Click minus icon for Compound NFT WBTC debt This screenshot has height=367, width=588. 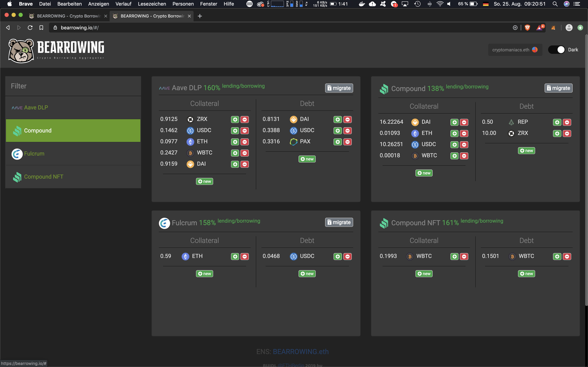tap(567, 257)
